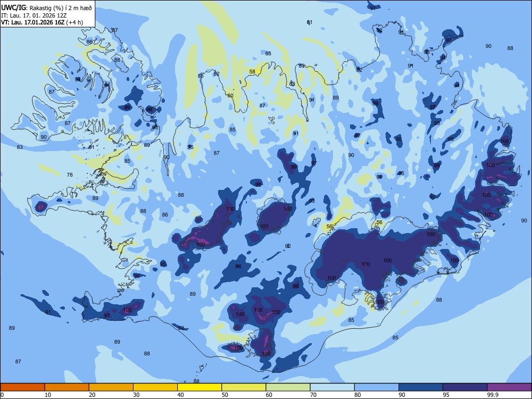The image size is (532, 399).
Task: Click the legend tick label 40
Action: [180, 395]
